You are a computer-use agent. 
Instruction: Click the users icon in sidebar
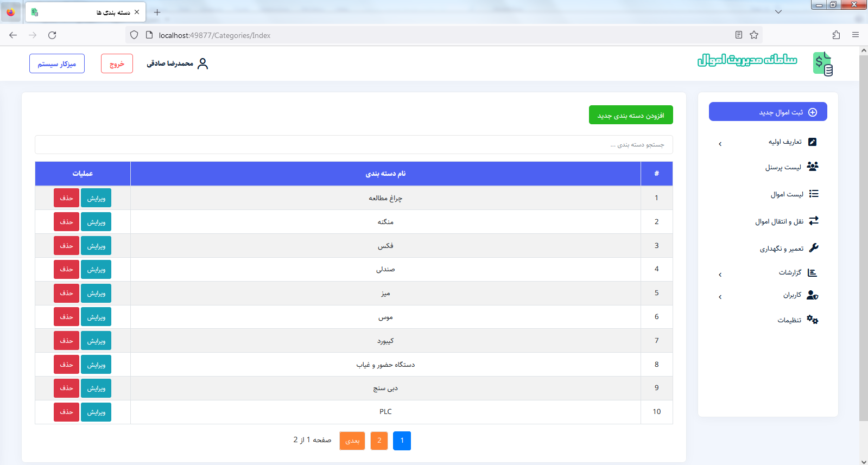(x=812, y=295)
